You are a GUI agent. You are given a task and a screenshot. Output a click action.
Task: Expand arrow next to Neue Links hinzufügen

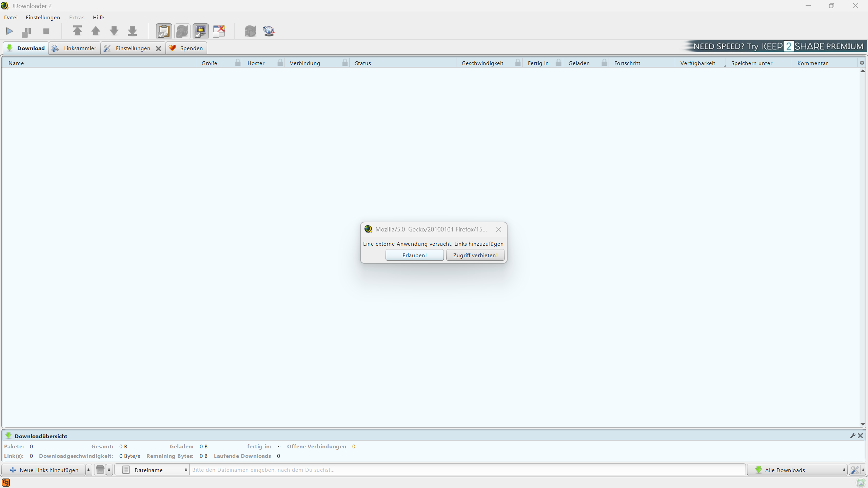tap(88, 470)
